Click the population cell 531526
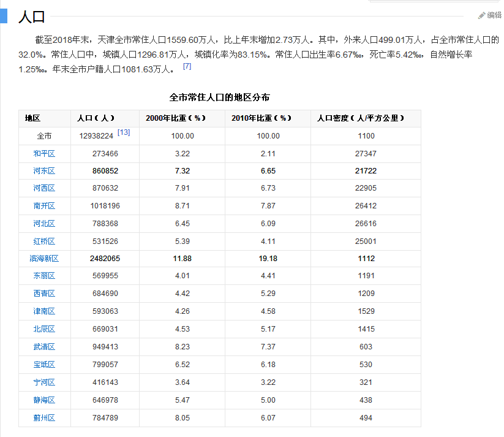This screenshot has height=437, width=504. (x=105, y=241)
